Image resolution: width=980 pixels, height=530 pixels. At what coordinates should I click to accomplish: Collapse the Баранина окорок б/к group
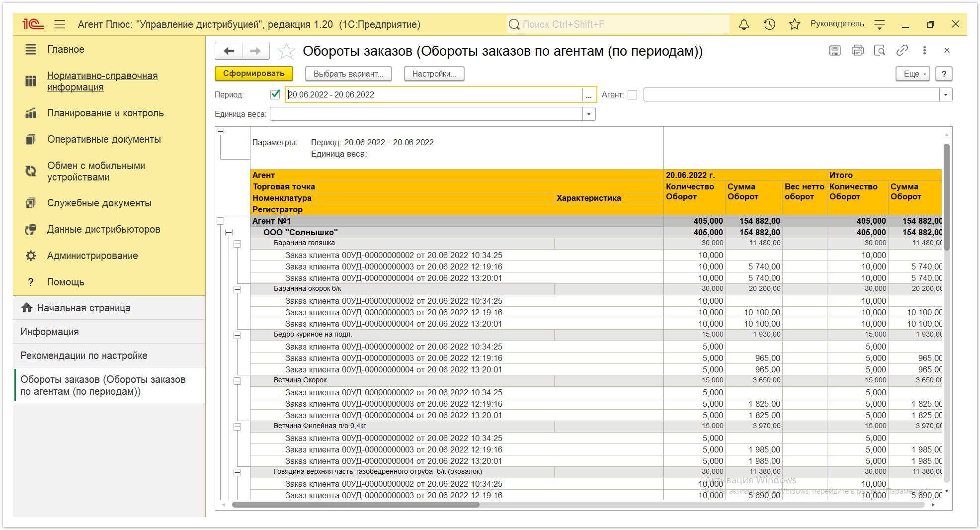[238, 289]
